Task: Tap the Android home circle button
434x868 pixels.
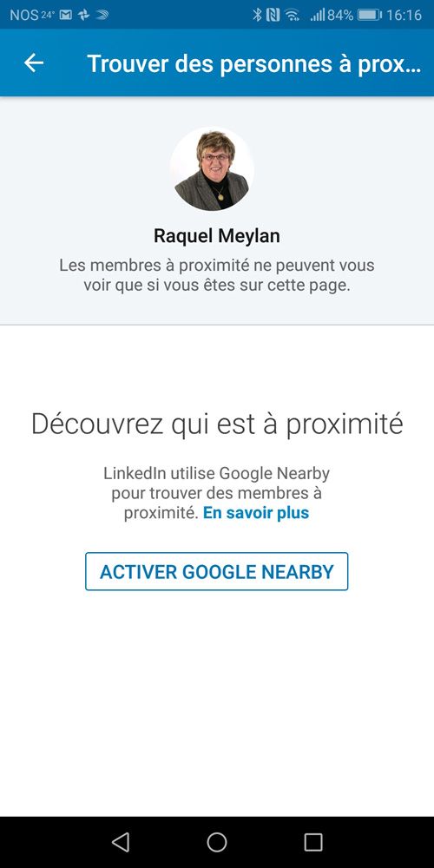Action: pos(216,842)
